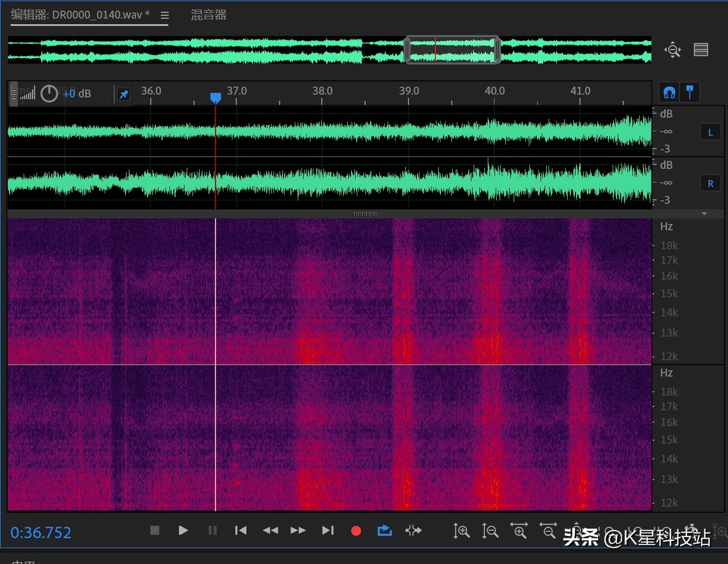Click Zoom In amplitude icon
The height and width of the screenshot is (564, 728).
pyautogui.click(x=461, y=530)
